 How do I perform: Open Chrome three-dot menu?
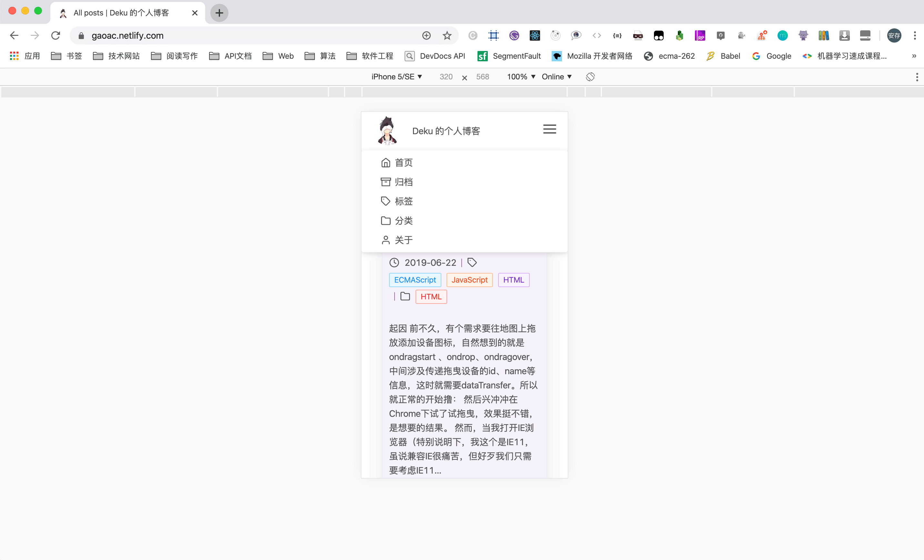click(x=915, y=35)
